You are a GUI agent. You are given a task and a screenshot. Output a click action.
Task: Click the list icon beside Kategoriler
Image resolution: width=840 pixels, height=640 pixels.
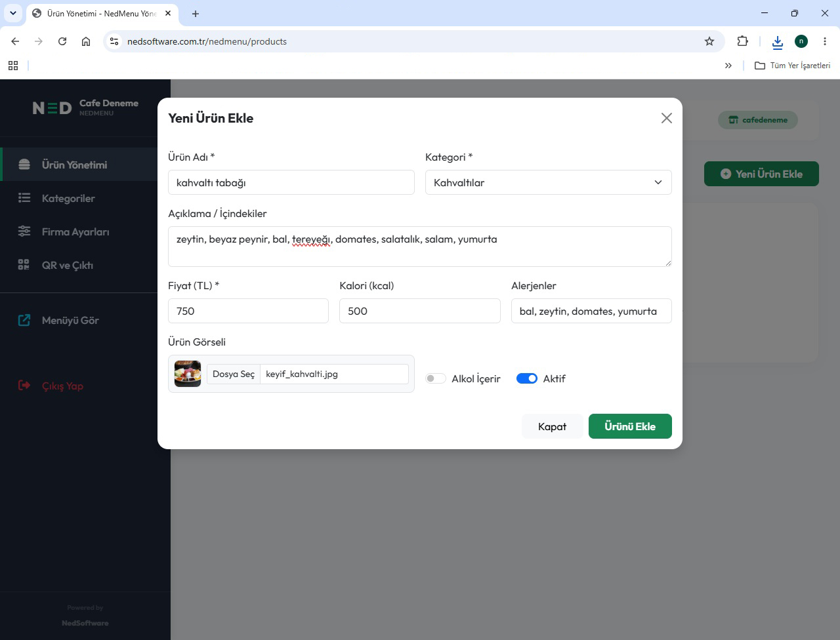[x=24, y=198]
